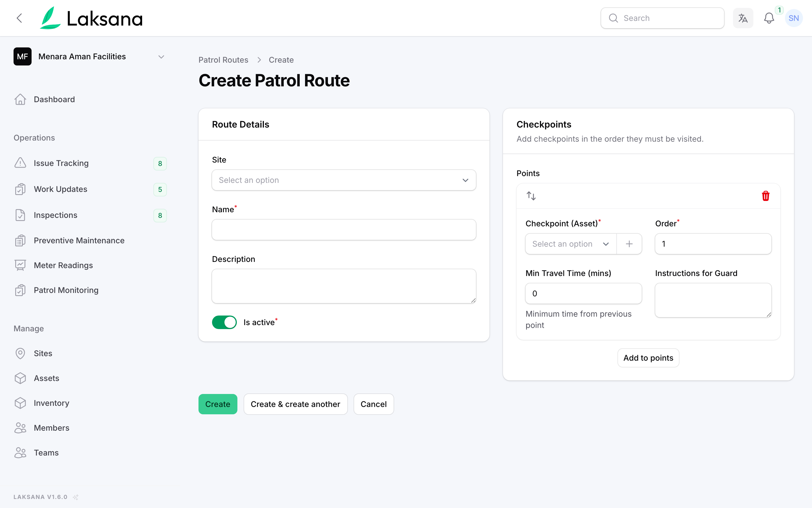Click the Sites map pin icon

[x=20, y=353]
